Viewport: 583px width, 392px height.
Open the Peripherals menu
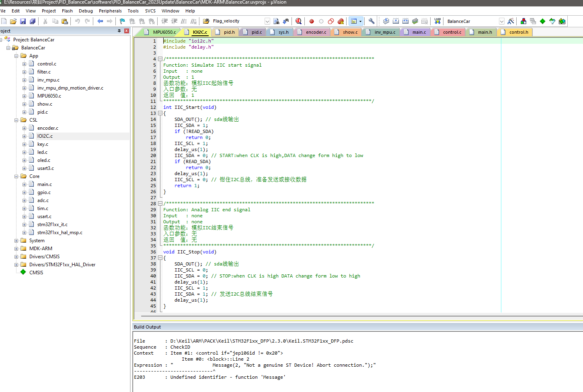click(110, 11)
